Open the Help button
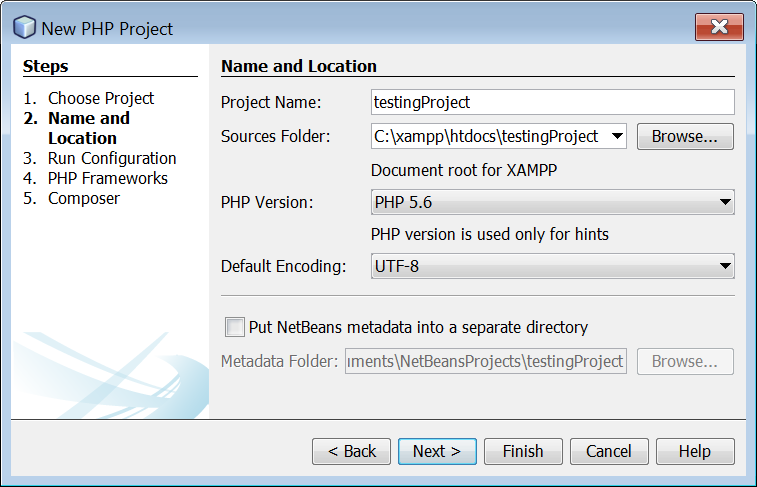757x487 pixels. pyautogui.click(x=695, y=451)
